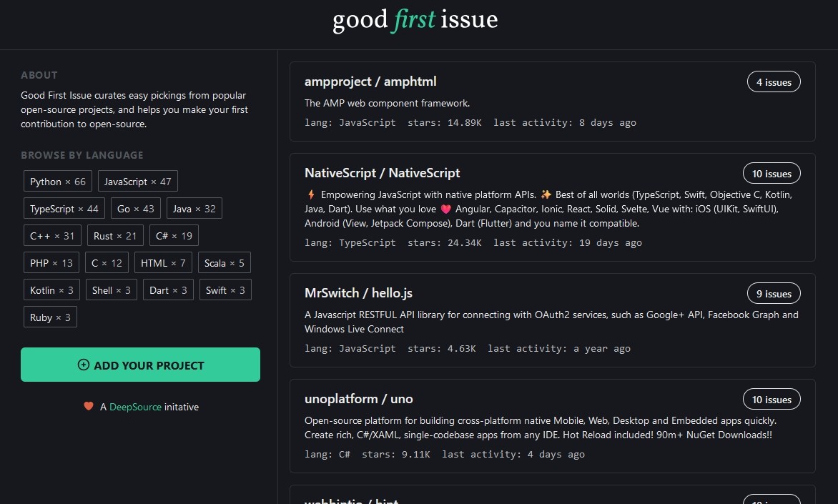
Task: Click the Add Your Project button
Action: pos(141,365)
